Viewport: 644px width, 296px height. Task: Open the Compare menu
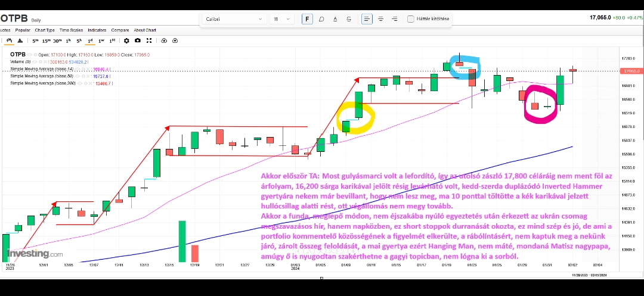tap(120, 30)
